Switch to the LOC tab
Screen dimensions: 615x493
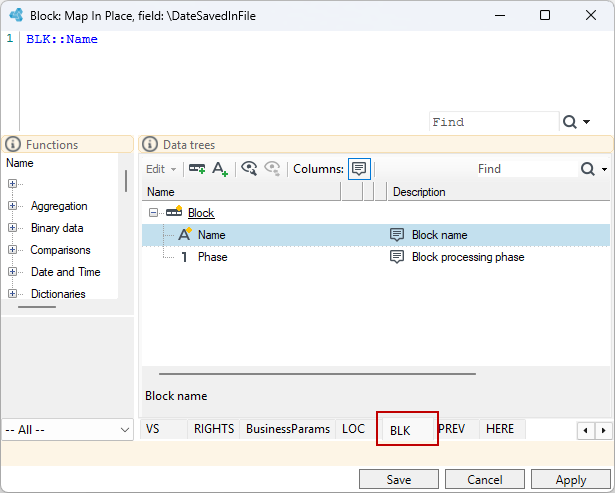(x=353, y=429)
